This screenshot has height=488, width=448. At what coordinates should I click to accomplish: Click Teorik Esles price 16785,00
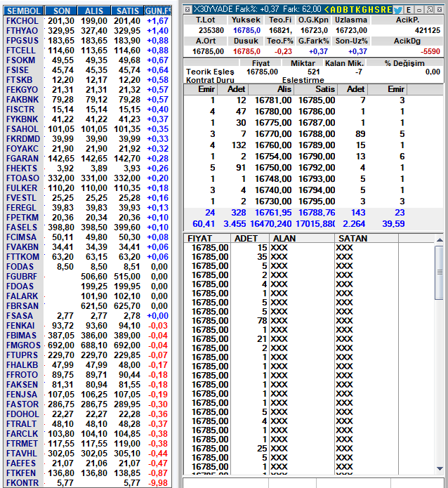[262, 72]
